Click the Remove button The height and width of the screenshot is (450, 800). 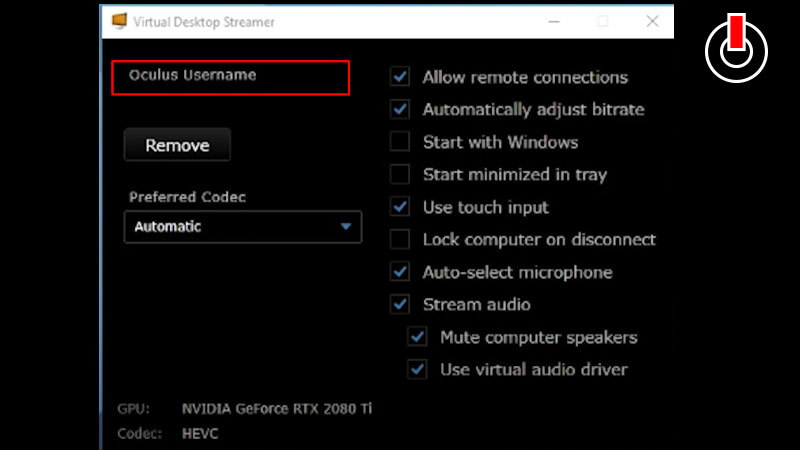click(x=177, y=145)
